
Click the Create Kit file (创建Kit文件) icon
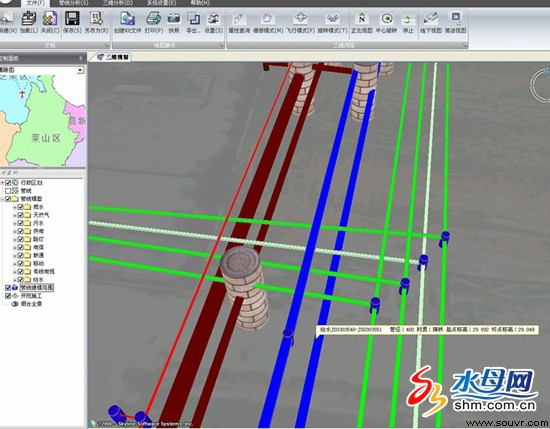pyautogui.click(x=127, y=18)
